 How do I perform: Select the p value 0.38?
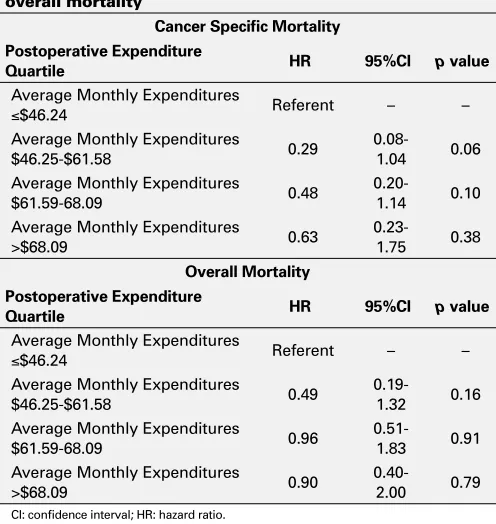click(x=465, y=237)
